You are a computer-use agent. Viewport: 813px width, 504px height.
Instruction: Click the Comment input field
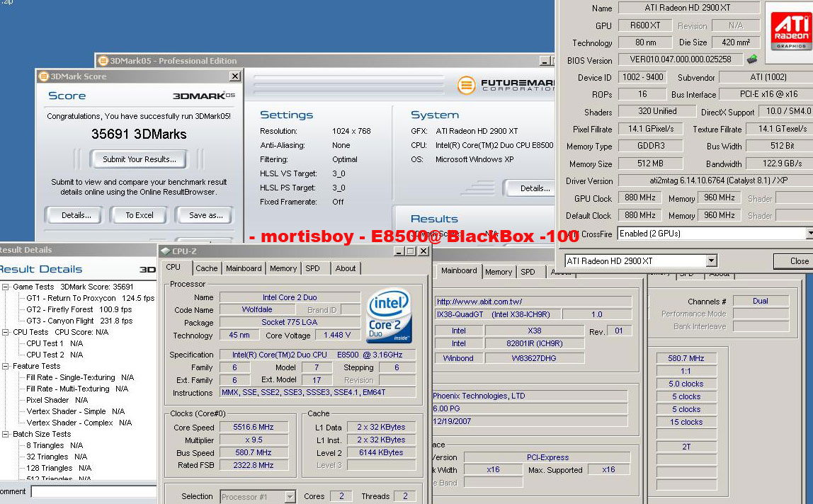(93, 491)
